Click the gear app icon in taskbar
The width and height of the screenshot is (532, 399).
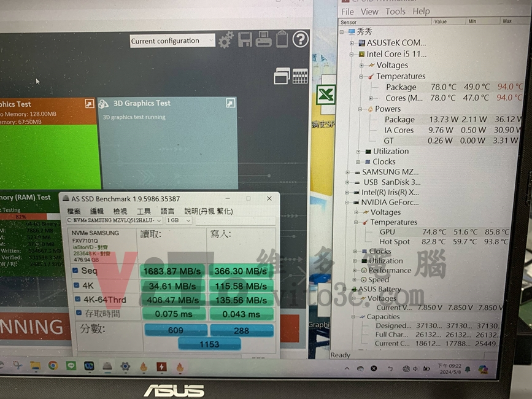[125, 366]
